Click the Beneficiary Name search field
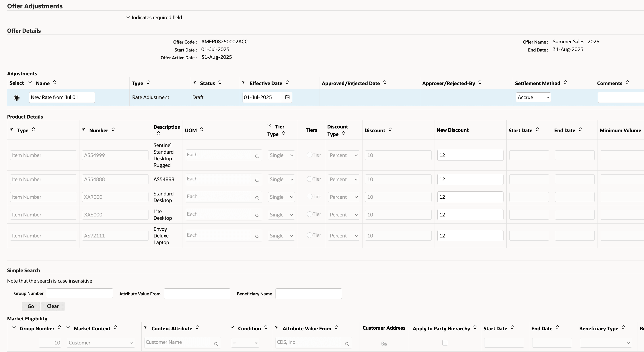 coord(308,294)
